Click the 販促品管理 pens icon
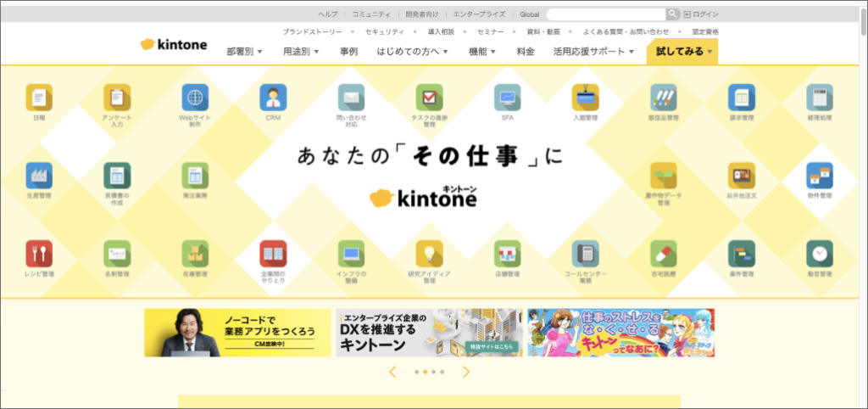This screenshot has width=868, height=409. click(664, 98)
